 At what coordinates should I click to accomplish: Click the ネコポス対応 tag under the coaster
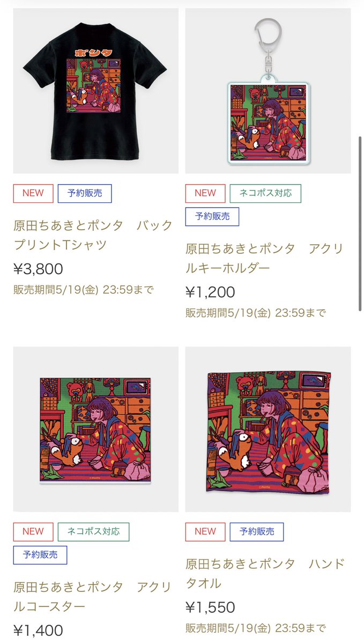93,532
